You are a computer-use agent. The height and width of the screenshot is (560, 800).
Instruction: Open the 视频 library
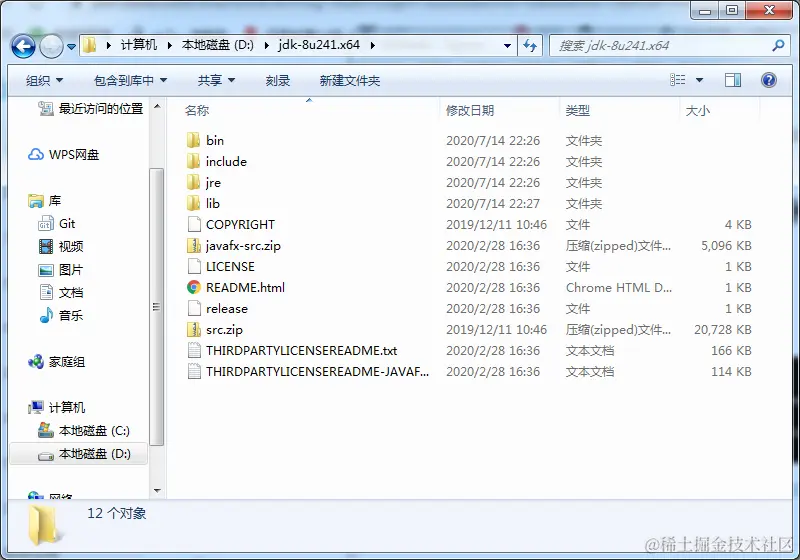click(61, 247)
